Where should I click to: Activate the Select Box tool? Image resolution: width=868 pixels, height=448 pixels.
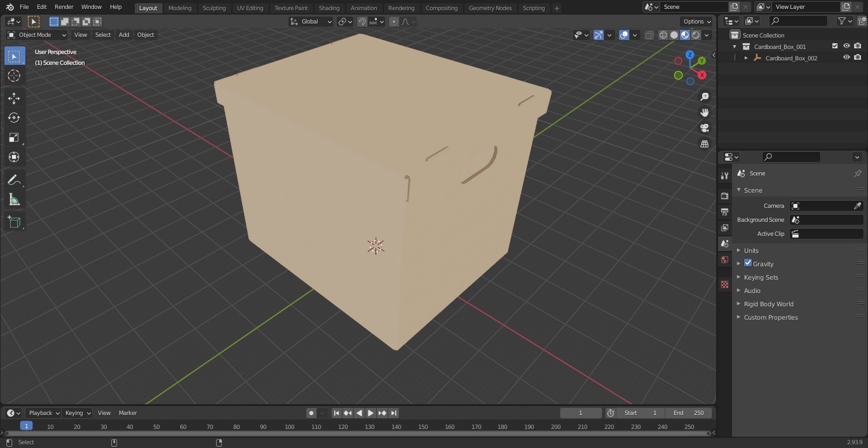14,56
